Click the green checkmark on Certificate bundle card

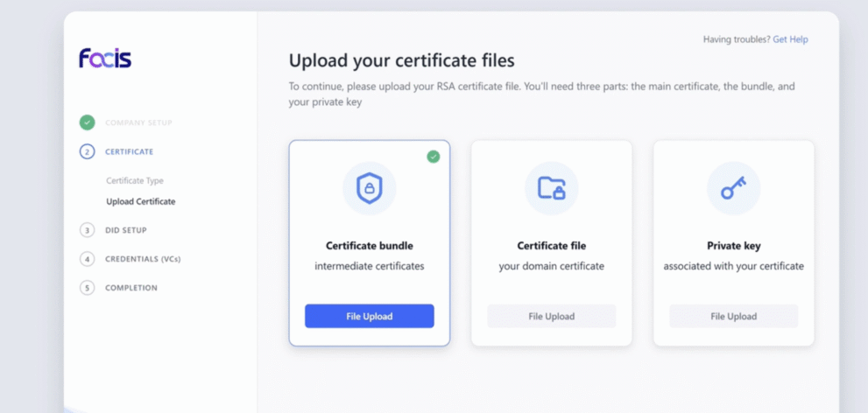pos(433,157)
